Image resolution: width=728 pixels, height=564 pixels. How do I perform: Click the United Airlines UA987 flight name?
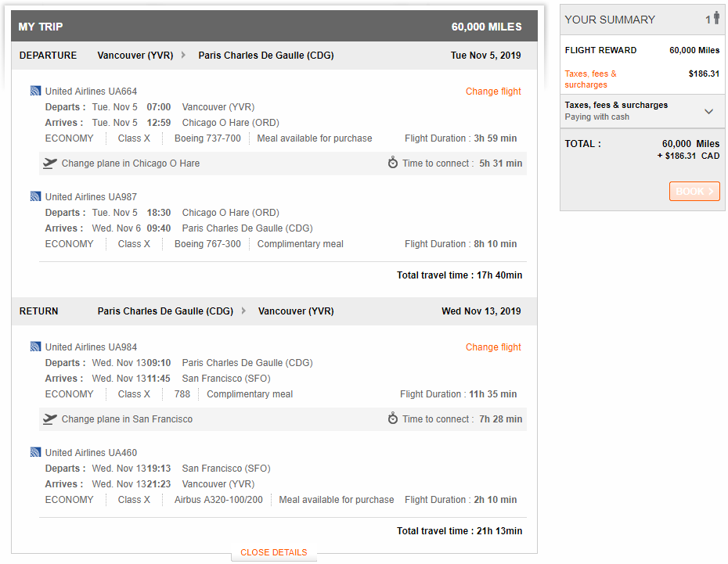91,196
